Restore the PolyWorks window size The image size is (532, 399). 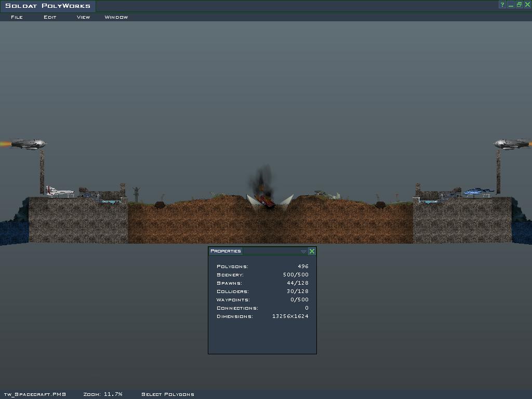(x=519, y=5)
